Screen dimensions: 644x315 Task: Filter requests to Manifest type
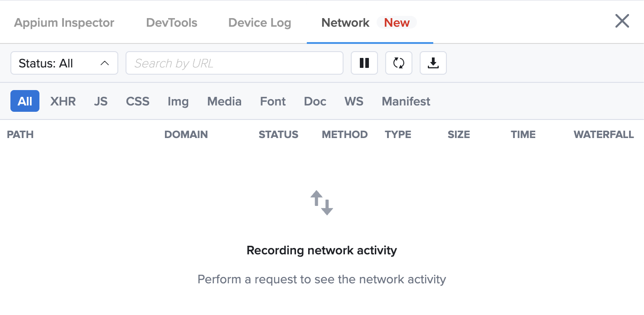(x=406, y=101)
